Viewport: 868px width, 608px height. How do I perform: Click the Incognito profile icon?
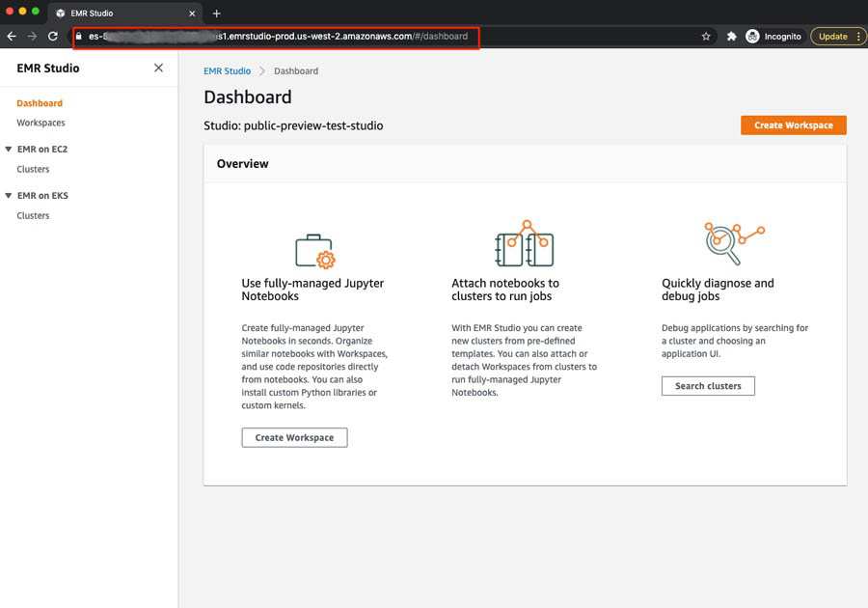pyautogui.click(x=752, y=36)
